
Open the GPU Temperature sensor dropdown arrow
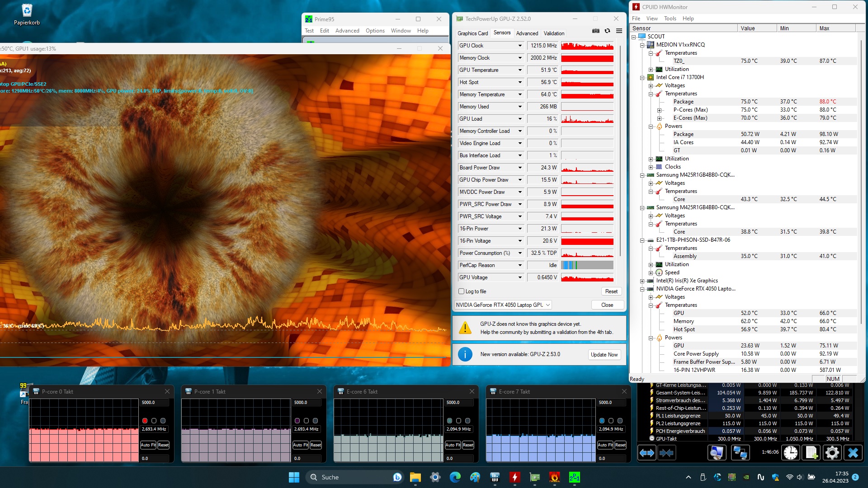[520, 70]
